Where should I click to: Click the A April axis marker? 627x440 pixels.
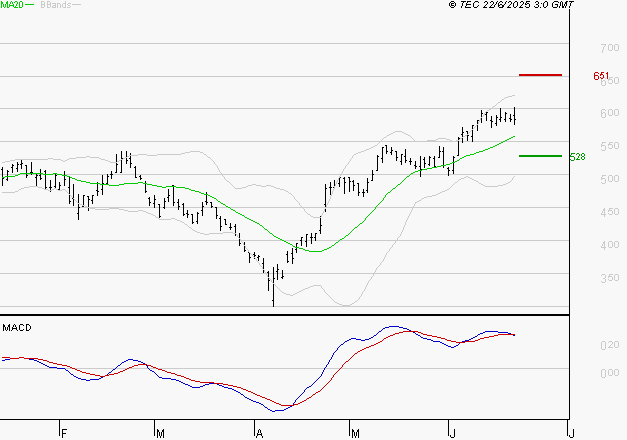tap(259, 434)
